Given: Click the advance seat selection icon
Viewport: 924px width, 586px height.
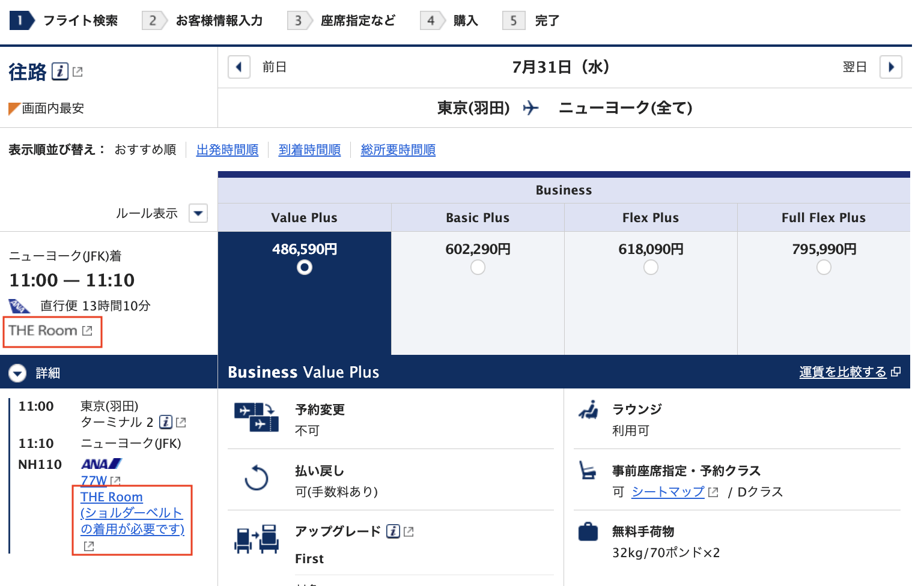Looking at the screenshot, I should pos(587,470).
